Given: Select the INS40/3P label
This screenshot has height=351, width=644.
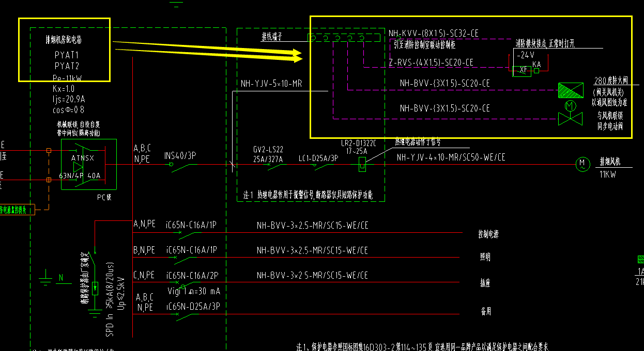Looking at the screenshot, I should click(x=180, y=155).
